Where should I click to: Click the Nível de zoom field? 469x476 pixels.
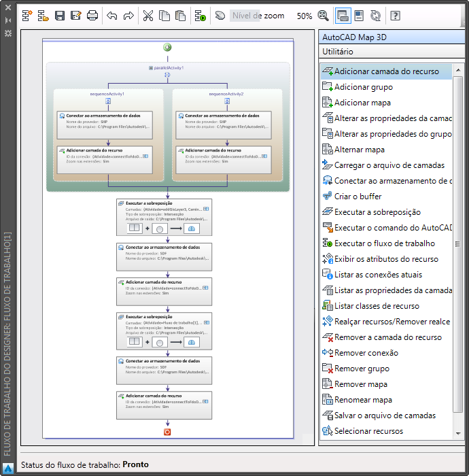(x=258, y=16)
